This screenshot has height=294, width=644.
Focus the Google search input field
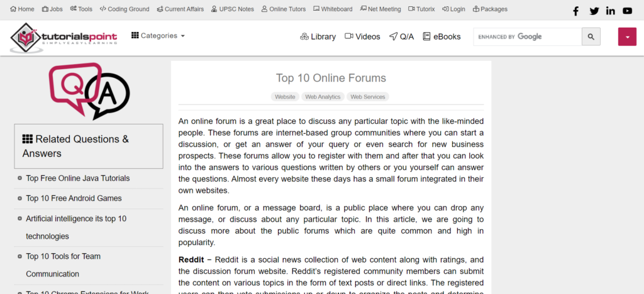tap(528, 36)
